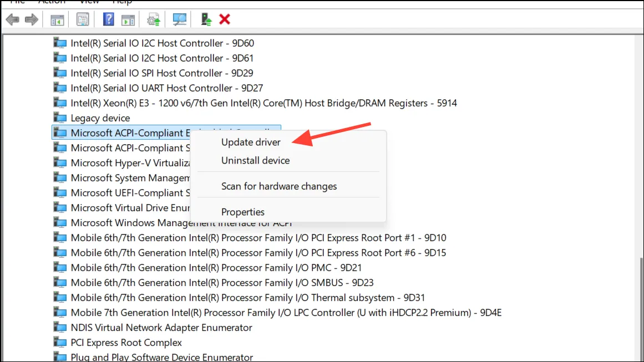The width and height of the screenshot is (644, 362).
Task: Pick Scan for hardware changes in context menu
Action: click(279, 186)
